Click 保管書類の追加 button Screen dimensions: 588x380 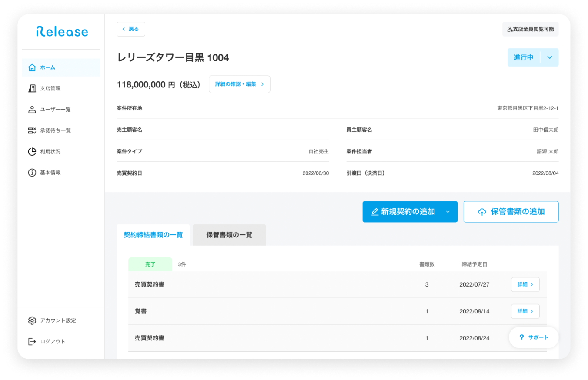511,212
